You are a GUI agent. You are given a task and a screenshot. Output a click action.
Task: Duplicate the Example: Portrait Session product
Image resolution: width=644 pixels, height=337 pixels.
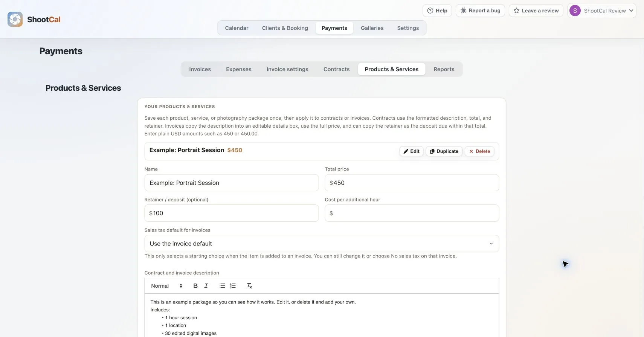click(x=444, y=151)
